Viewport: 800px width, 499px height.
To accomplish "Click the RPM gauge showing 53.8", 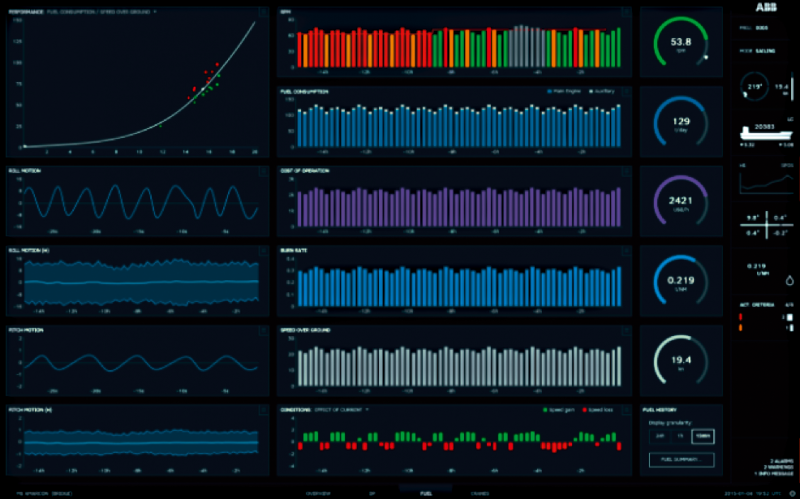I will click(x=681, y=44).
